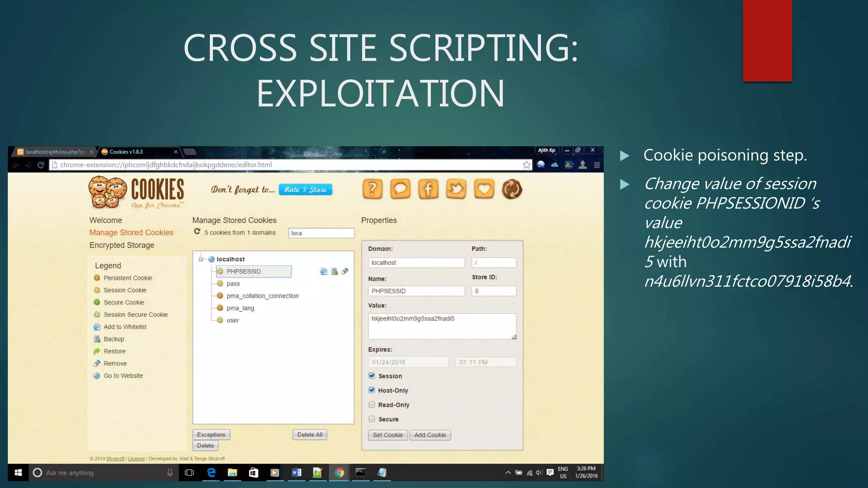Open the Welcome section
The height and width of the screenshot is (488, 868).
coord(106,220)
